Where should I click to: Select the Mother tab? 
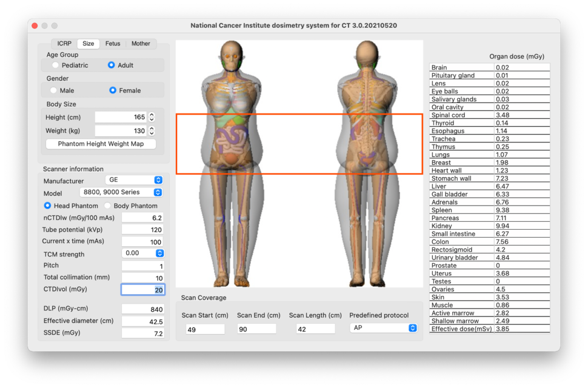[x=141, y=44]
